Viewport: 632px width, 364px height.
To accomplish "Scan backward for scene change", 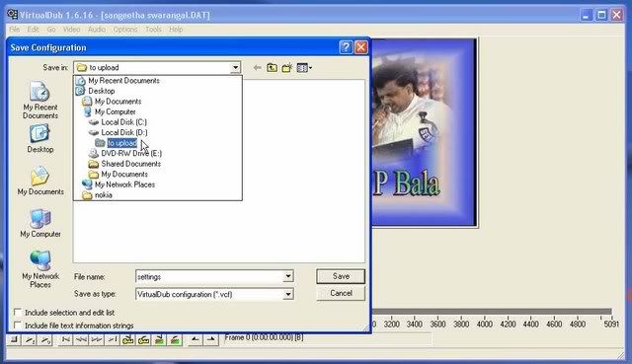I will tap(160, 340).
